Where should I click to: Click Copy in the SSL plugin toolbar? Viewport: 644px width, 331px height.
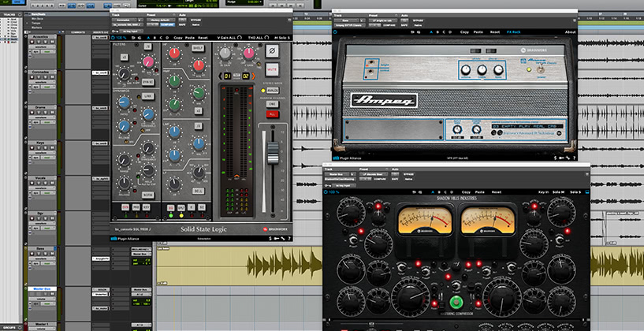178,37
